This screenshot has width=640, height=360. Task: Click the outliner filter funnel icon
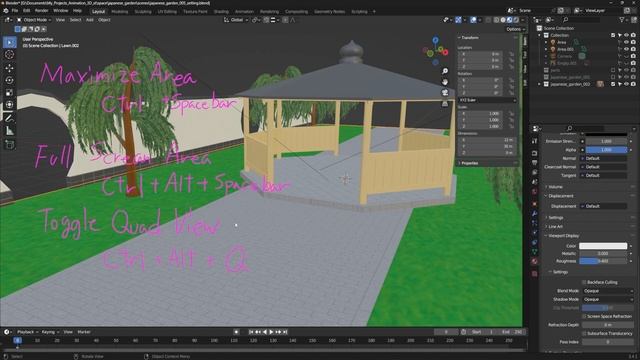pyautogui.click(x=622, y=20)
